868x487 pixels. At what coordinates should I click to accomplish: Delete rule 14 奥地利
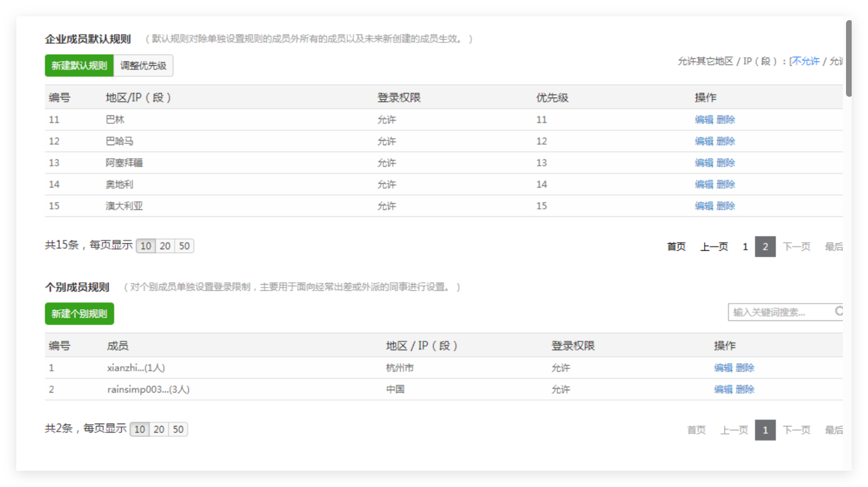point(726,184)
